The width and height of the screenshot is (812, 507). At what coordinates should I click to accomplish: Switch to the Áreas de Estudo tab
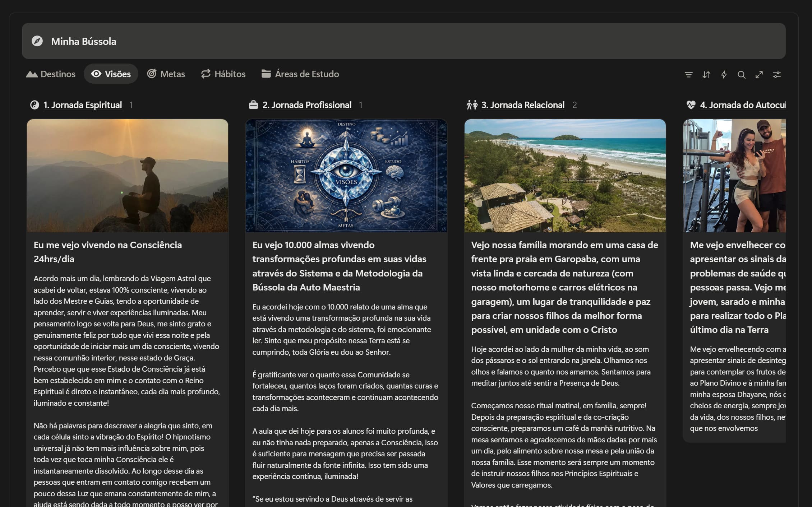300,74
